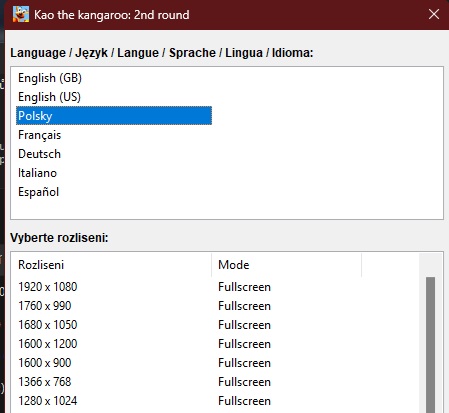
Task: Pick Español from language list
Action: [x=38, y=192]
